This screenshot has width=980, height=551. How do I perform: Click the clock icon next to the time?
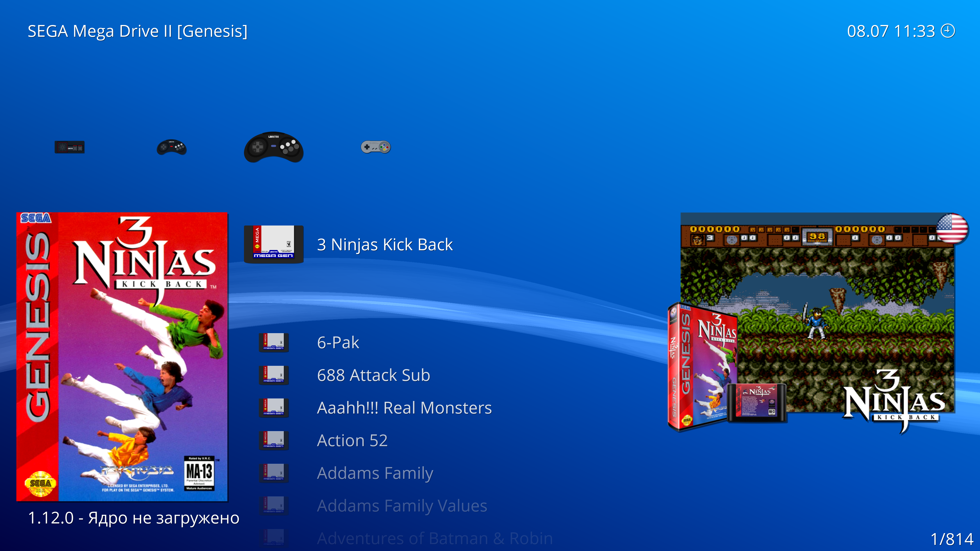click(948, 31)
